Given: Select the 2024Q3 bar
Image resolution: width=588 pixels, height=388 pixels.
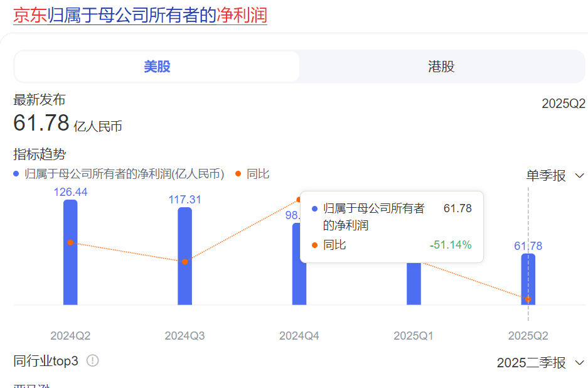Looking at the screenshot, I should (x=185, y=256).
